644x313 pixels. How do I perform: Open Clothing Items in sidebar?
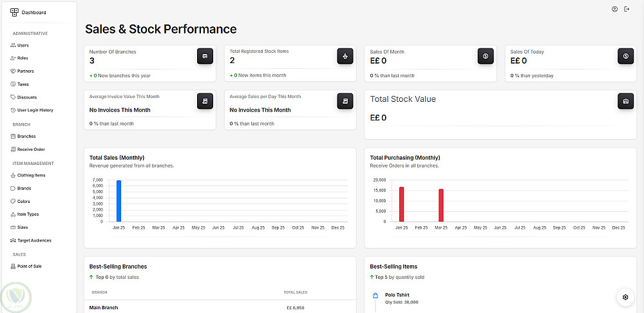[31, 175]
